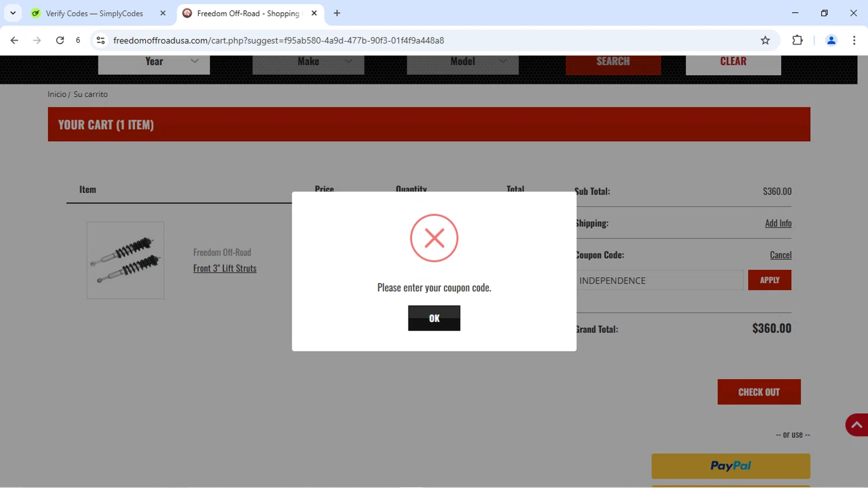Click the Grand Total $360.00 amount

click(771, 328)
